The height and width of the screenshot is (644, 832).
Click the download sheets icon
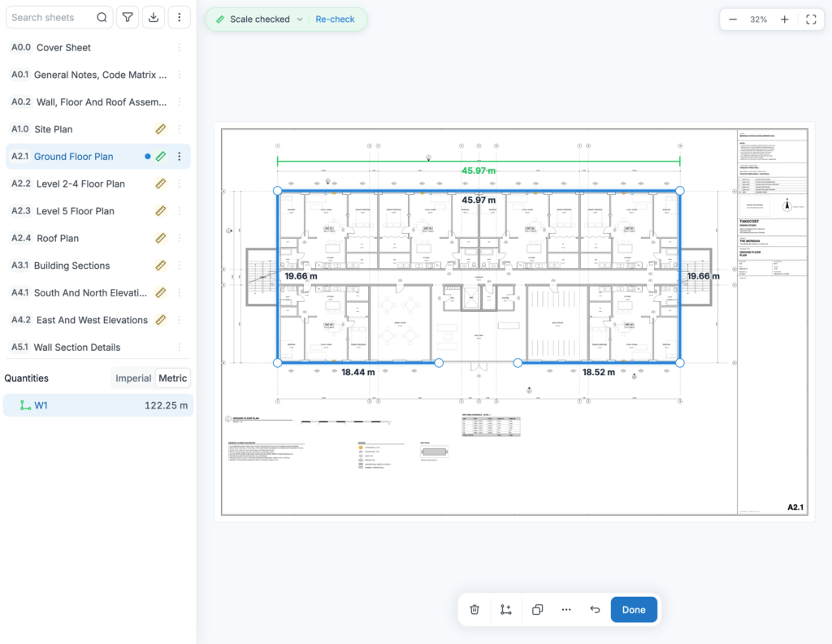pyautogui.click(x=154, y=18)
